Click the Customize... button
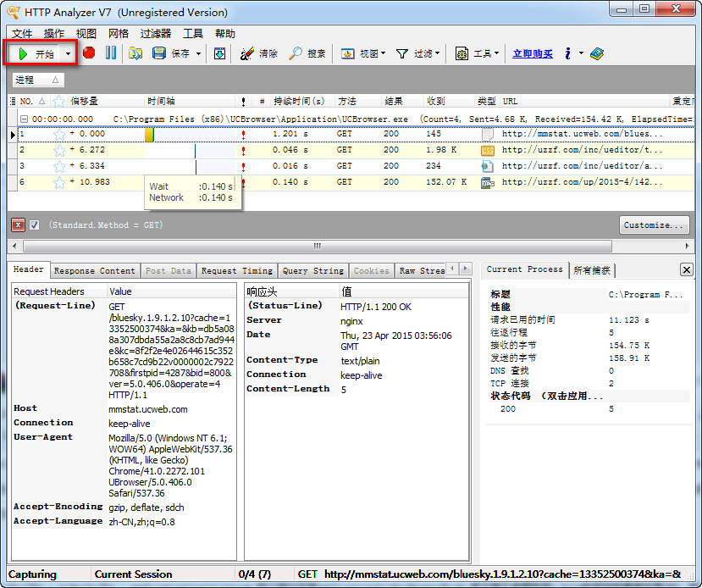 point(653,225)
